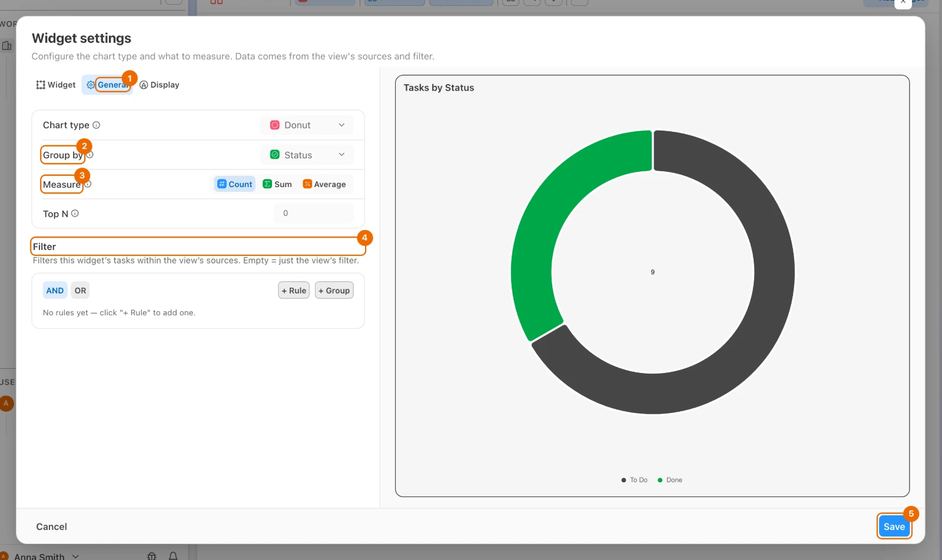Click the 'No rules yet' hint text

point(119,313)
